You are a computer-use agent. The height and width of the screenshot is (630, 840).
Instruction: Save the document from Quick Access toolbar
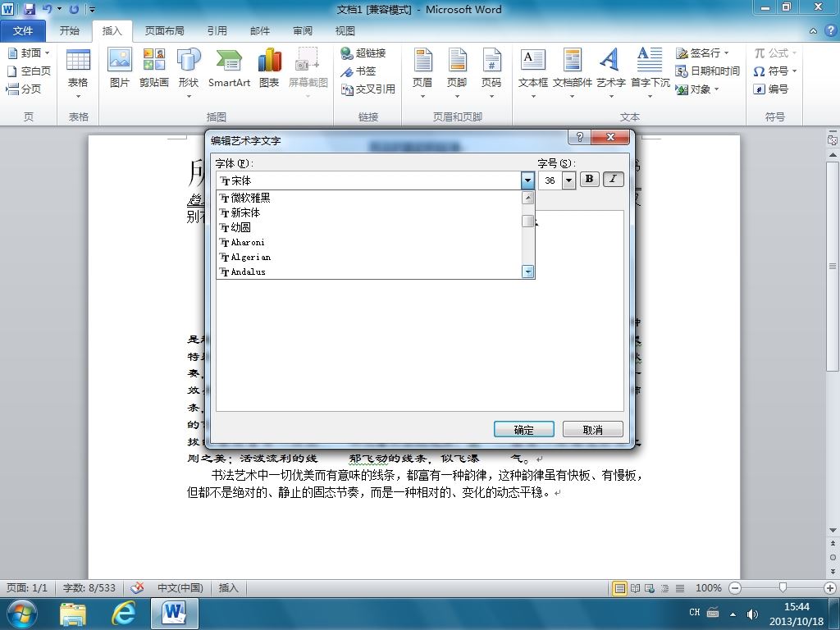point(30,8)
